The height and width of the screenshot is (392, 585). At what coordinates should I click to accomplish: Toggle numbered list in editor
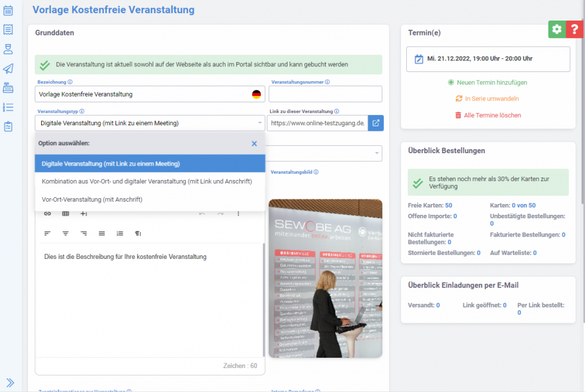pyautogui.click(x=120, y=234)
